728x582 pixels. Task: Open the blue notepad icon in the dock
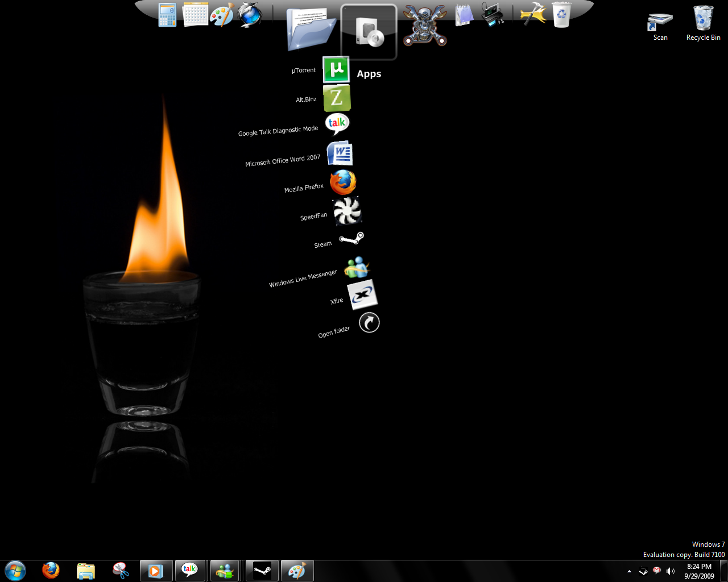click(x=464, y=15)
